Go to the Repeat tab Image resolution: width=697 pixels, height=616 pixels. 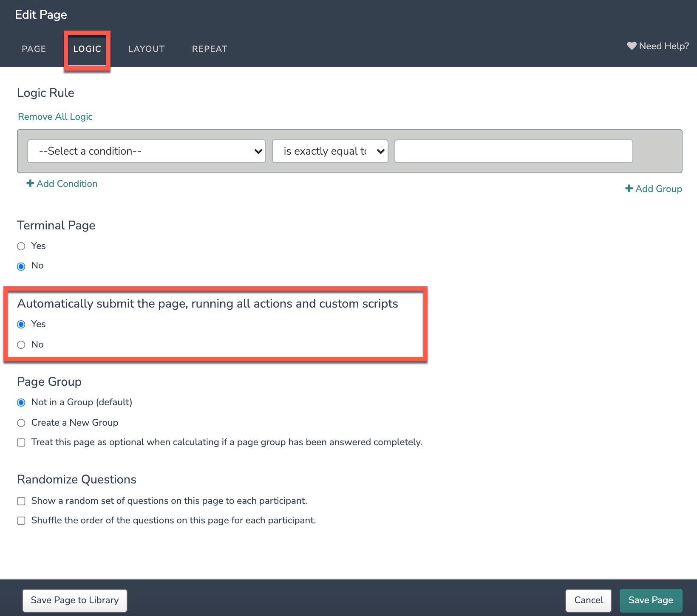coord(210,49)
